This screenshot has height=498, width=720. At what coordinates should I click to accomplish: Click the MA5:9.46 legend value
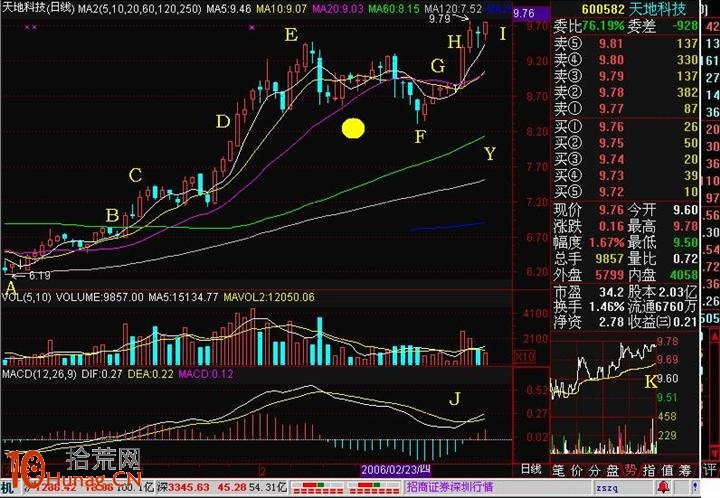coord(229,9)
